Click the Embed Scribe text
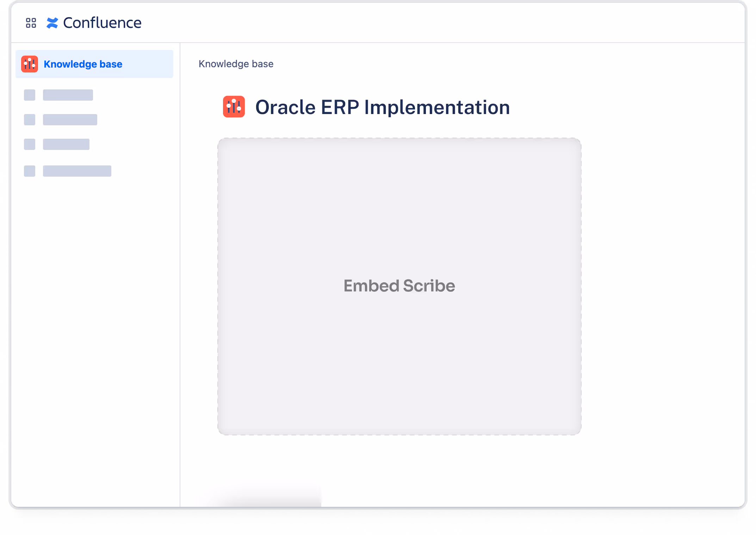Image resolution: width=756 pixels, height=535 pixels. [x=399, y=285]
